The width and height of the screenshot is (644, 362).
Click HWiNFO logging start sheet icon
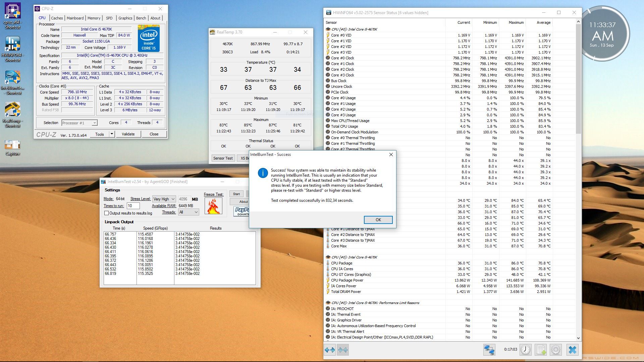[541, 350]
